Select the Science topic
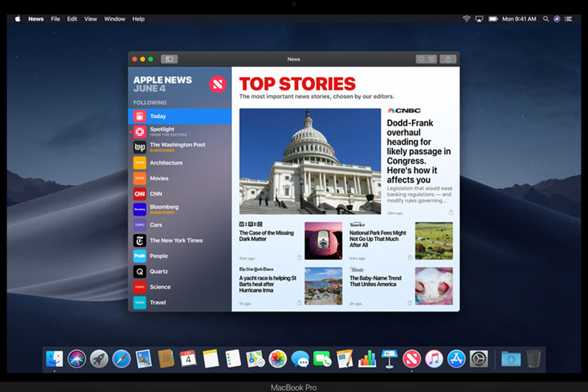588x392 pixels. coord(180,287)
